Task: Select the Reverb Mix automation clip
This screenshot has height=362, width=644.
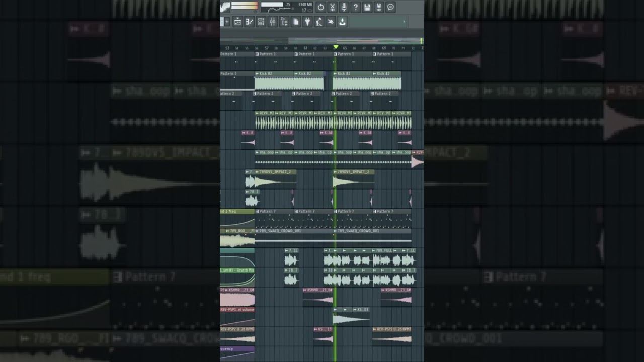Action: (237, 277)
